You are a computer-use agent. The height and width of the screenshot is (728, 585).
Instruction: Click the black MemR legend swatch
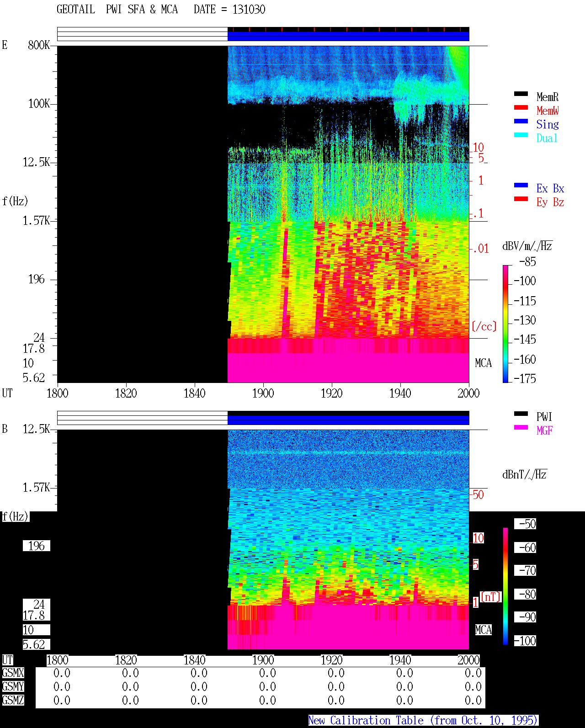(x=521, y=94)
